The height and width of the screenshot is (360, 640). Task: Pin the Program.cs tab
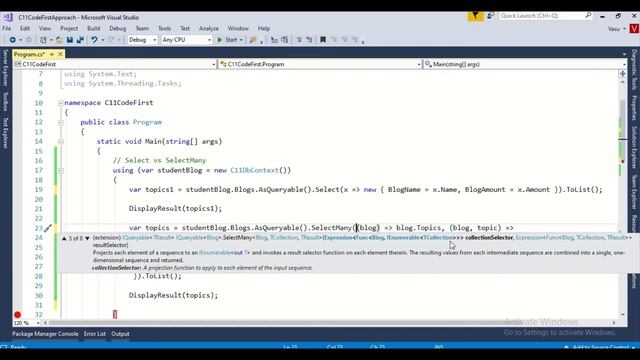pyautogui.click(x=52, y=54)
